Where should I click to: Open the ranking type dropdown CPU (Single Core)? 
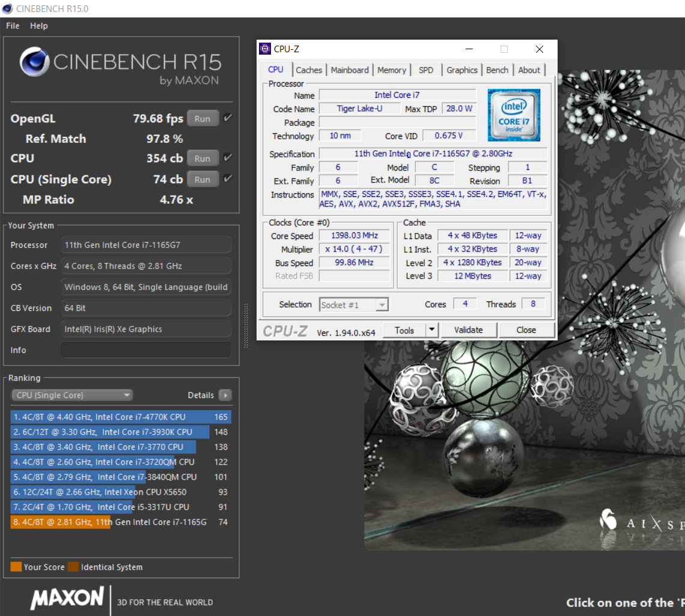point(72,395)
